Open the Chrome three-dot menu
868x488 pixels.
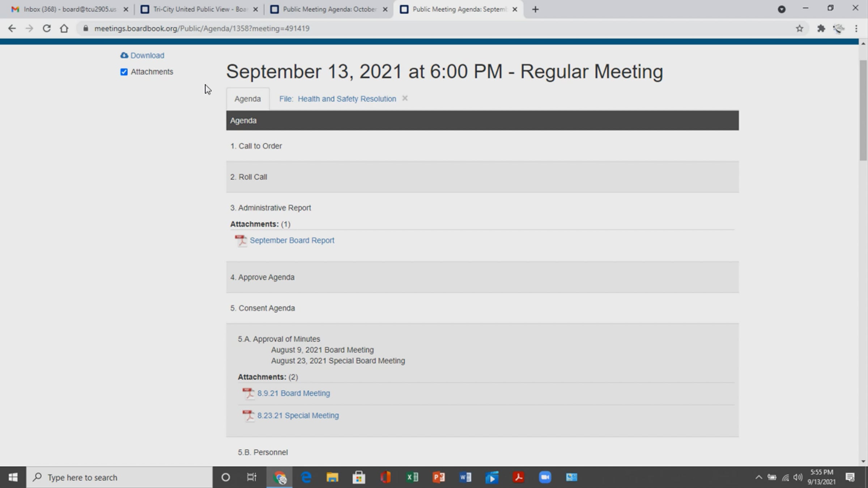coord(856,28)
